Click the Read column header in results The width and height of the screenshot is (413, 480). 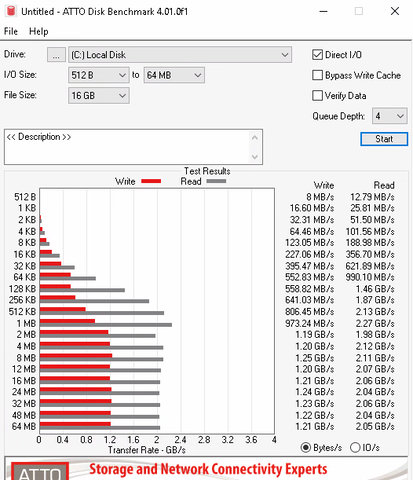(x=384, y=185)
